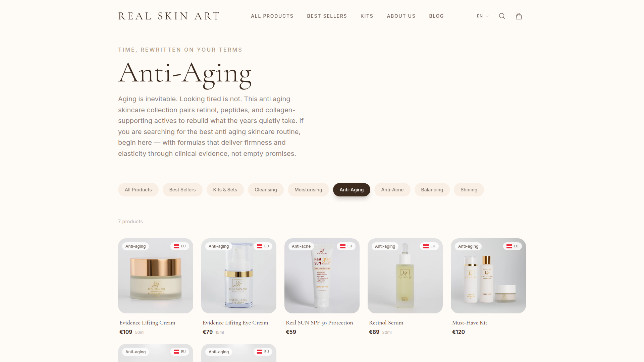Visit the About Us page

tap(401, 16)
